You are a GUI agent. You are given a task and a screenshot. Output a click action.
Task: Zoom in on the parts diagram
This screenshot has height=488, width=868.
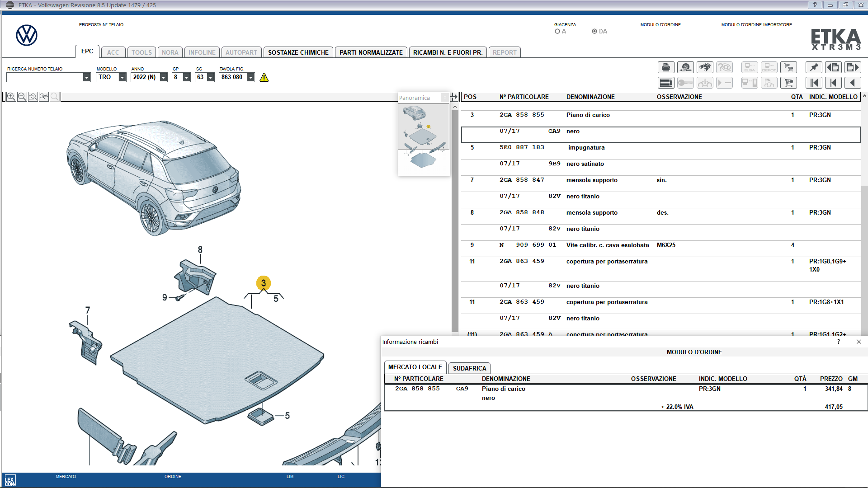[x=11, y=97]
